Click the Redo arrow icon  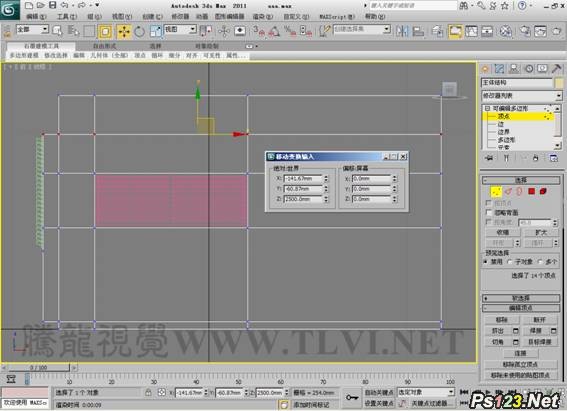pyautogui.click(x=82, y=5)
